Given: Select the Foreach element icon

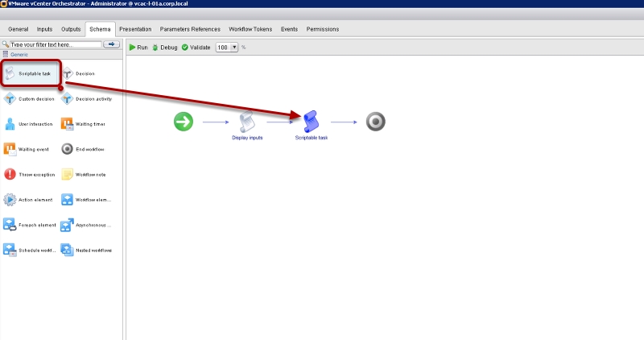Looking at the screenshot, I should pyautogui.click(x=10, y=225).
